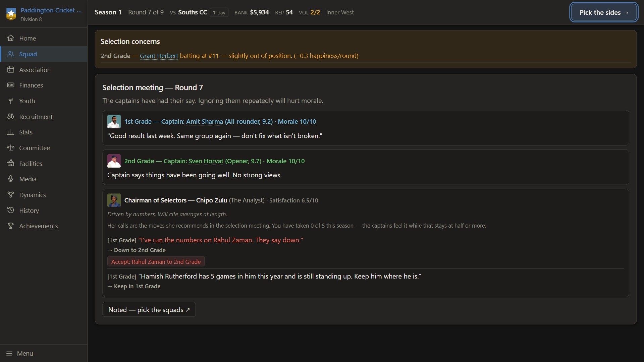This screenshot has width=644, height=362.
Task: Open Sven Horvat's portrait thumbnail
Action: 114,161
